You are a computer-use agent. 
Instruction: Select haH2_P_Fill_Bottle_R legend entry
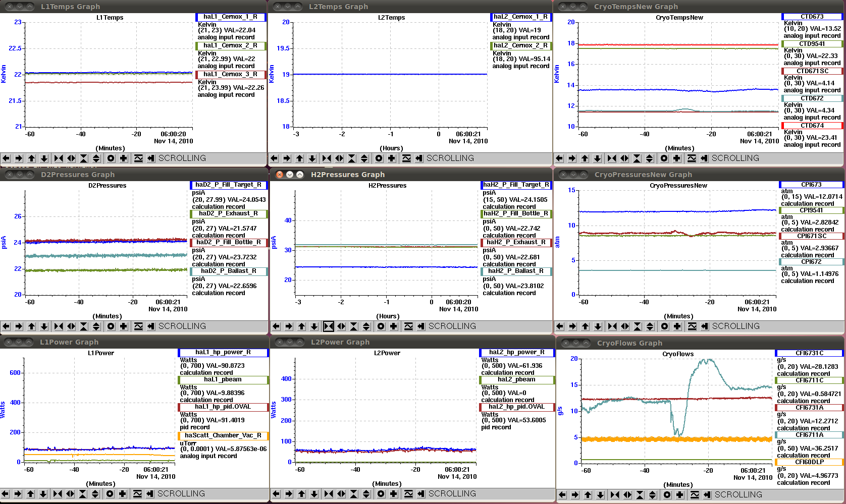516,214
